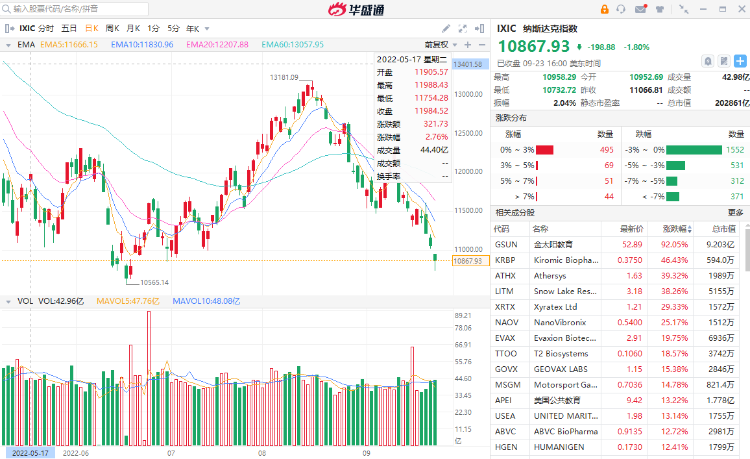
Task: Open the messages envelope icon
Action: (x=640, y=9)
